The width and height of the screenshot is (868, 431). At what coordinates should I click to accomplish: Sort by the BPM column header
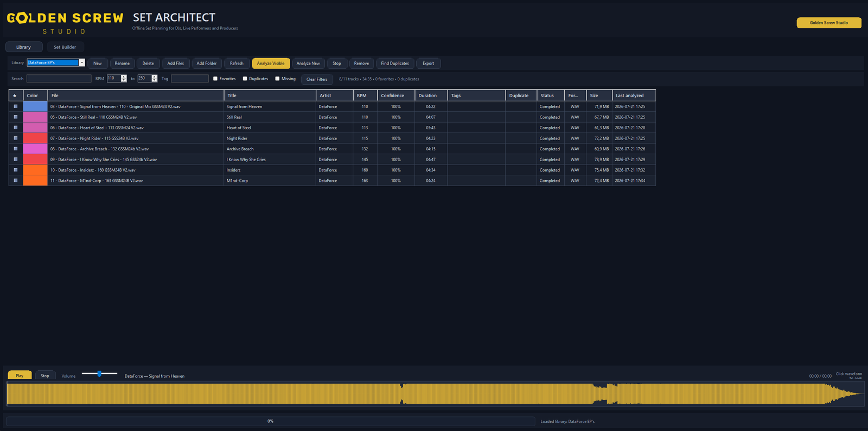(x=365, y=96)
